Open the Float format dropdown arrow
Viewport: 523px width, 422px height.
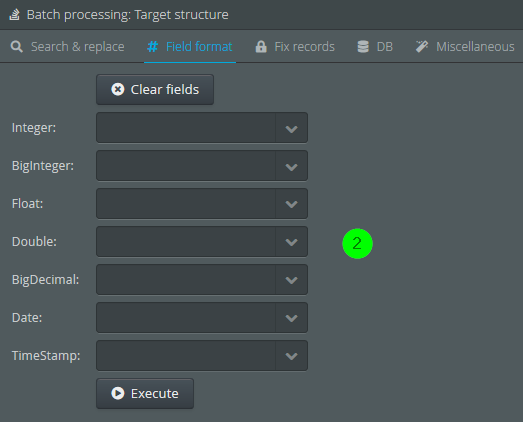click(292, 204)
